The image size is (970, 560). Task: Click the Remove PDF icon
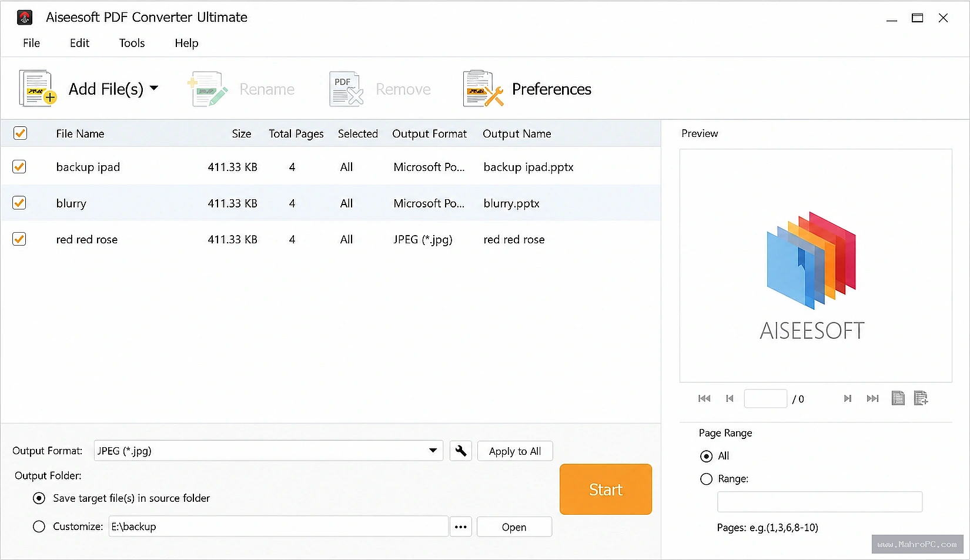(346, 89)
